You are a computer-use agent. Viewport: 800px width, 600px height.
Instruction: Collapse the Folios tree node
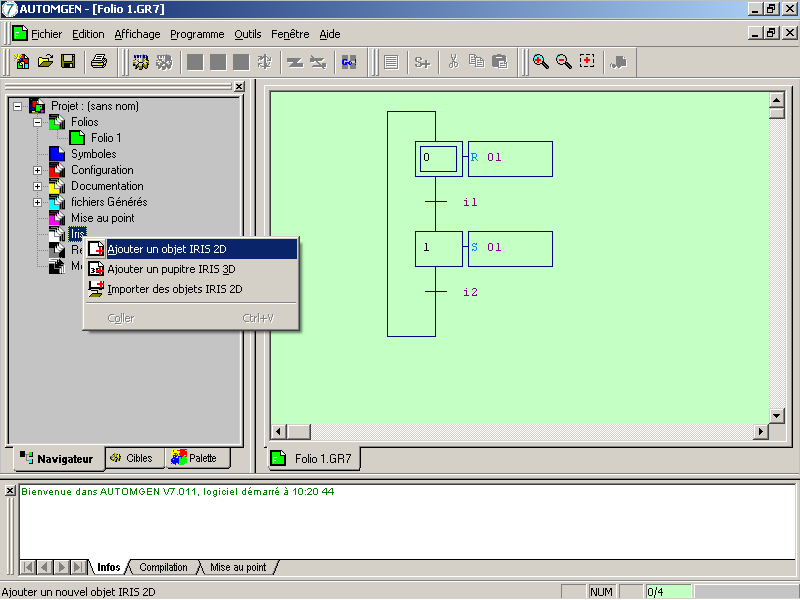(38, 122)
